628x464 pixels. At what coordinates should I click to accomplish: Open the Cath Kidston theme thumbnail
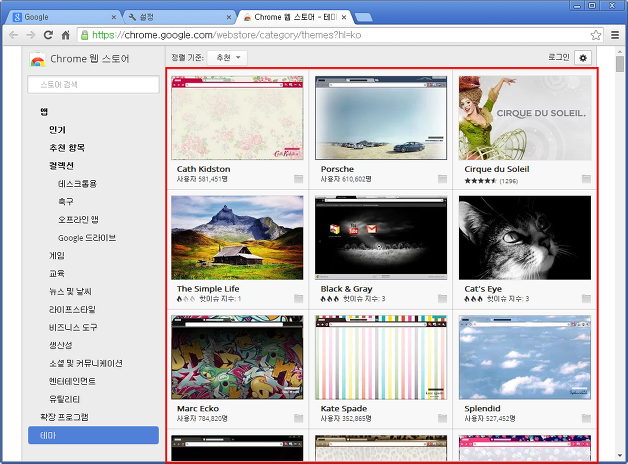click(x=237, y=118)
